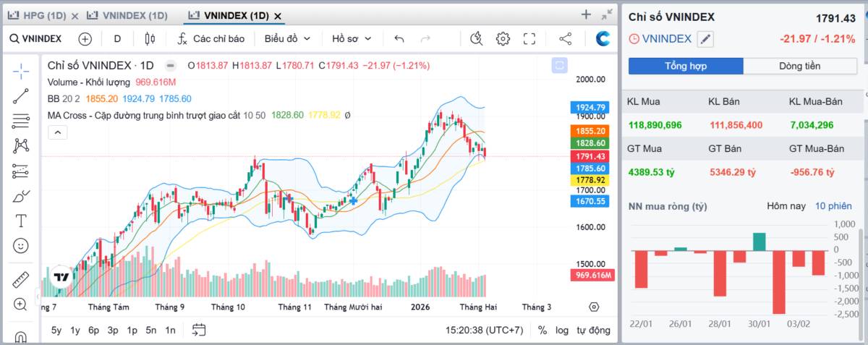The image size is (868, 345).
Task: Show 10 phiên foreign net buying
Action: [x=833, y=206]
